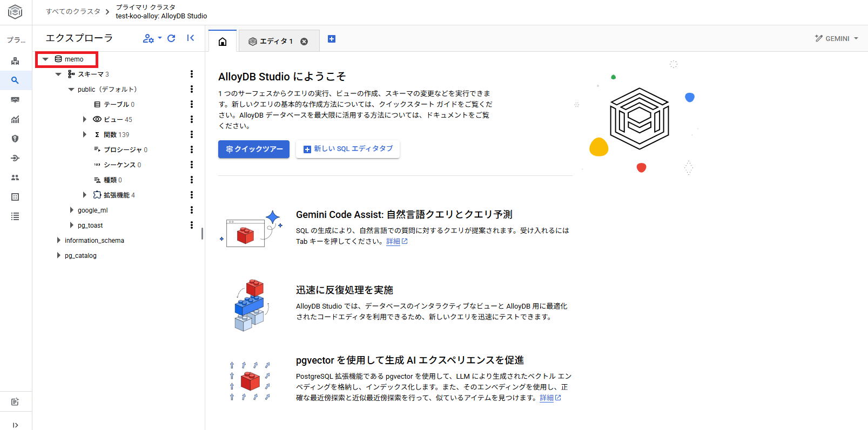This screenshot has height=430, width=868.
Task: Select the テーブル 0 tree row
Action: pos(119,104)
